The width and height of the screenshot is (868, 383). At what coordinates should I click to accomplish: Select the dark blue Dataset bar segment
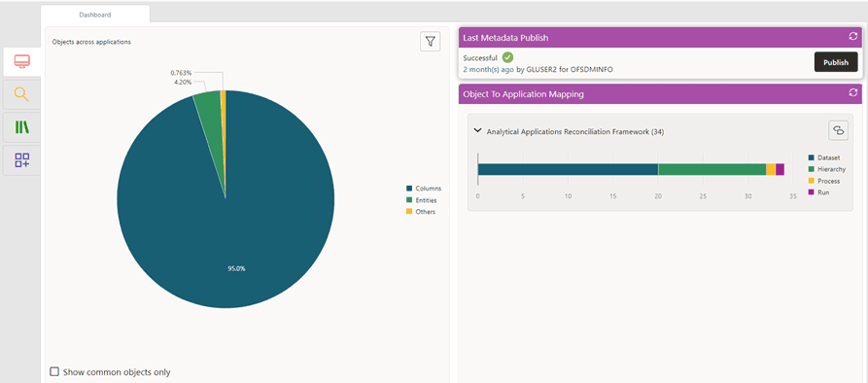click(x=568, y=169)
